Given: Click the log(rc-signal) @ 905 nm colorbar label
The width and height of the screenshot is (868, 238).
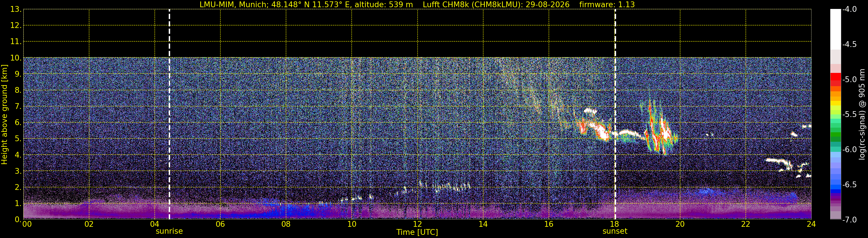Looking at the screenshot, I should tap(862, 114).
